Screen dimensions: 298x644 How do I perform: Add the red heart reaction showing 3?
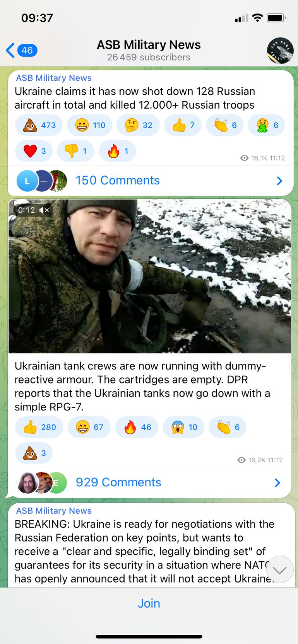coord(34,151)
